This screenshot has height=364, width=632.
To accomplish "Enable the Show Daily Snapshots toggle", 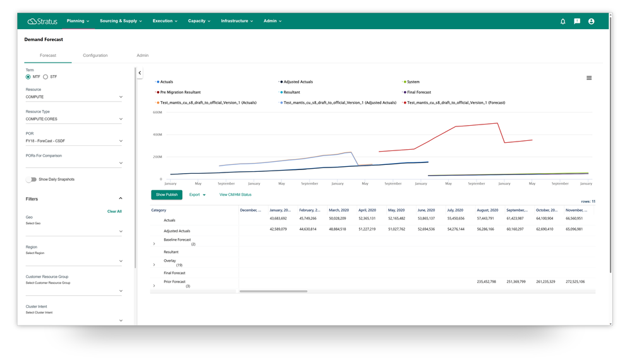I will 32,179.
